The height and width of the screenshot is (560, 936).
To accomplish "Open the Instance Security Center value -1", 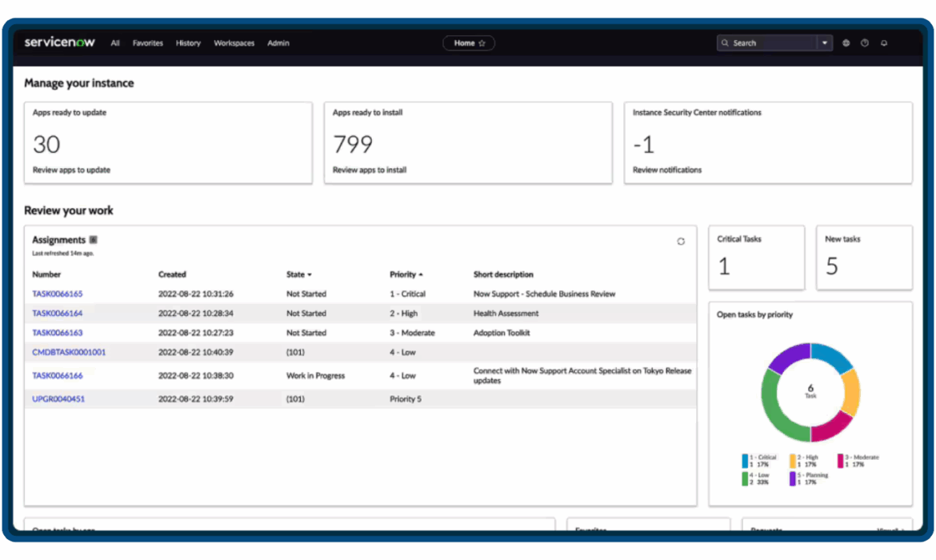I will pos(644,144).
